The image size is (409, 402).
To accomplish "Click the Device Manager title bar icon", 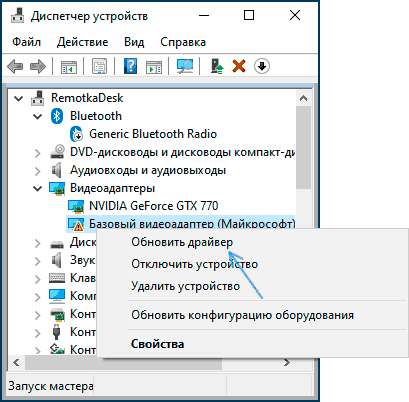I will click(x=17, y=16).
